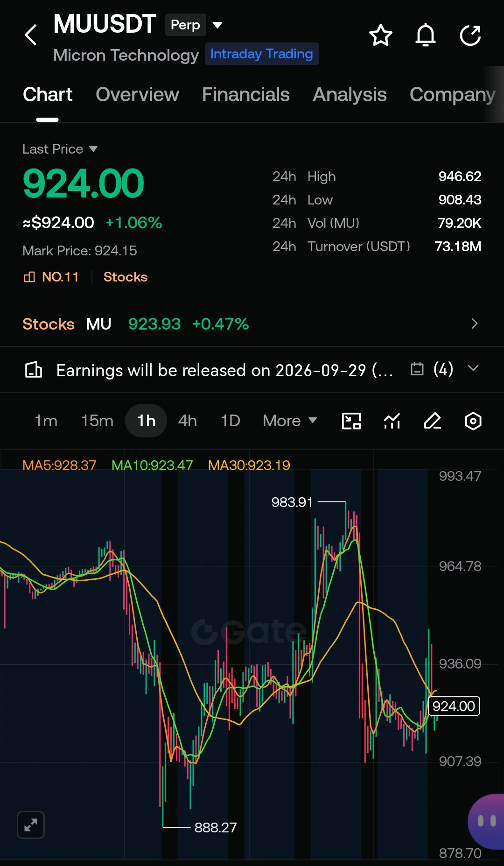Select the 4h timeframe

188,421
